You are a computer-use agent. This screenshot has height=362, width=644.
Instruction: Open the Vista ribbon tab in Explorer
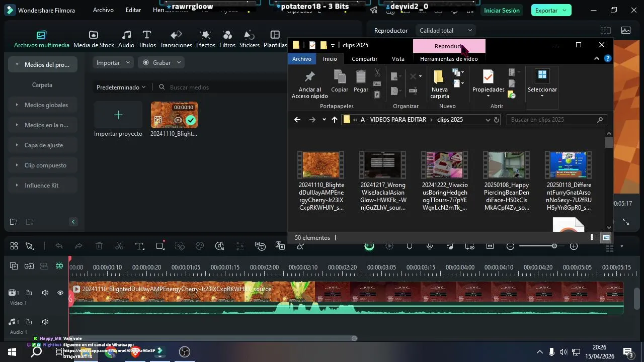(398, 59)
